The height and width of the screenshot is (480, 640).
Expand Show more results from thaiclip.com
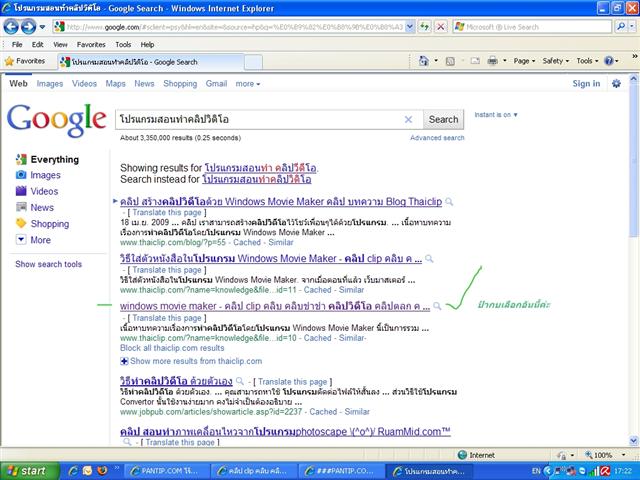191,361
